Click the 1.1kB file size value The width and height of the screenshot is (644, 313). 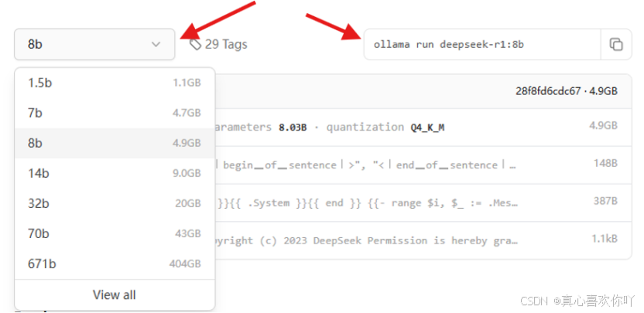[x=605, y=239]
